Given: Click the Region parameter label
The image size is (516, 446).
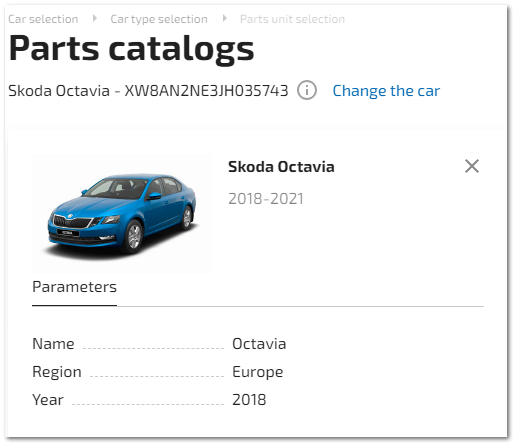Looking at the screenshot, I should coord(57,372).
